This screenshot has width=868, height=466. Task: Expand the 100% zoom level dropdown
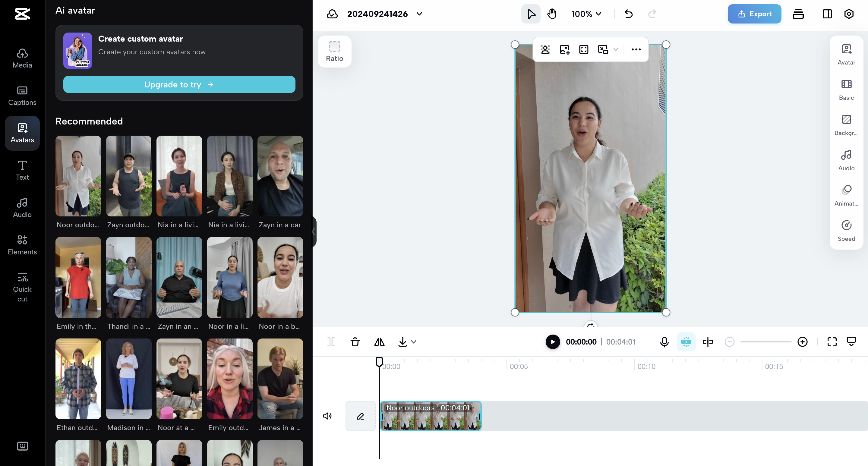coord(586,14)
